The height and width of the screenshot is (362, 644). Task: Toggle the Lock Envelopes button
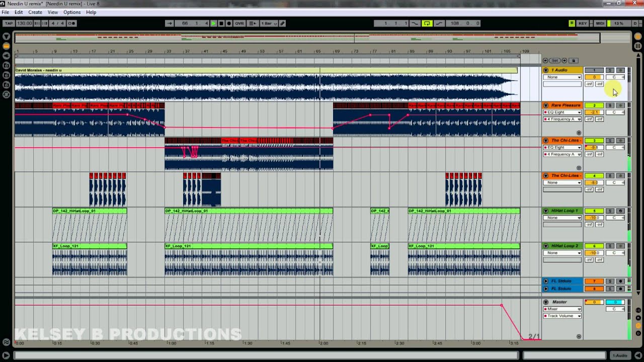[573, 60]
